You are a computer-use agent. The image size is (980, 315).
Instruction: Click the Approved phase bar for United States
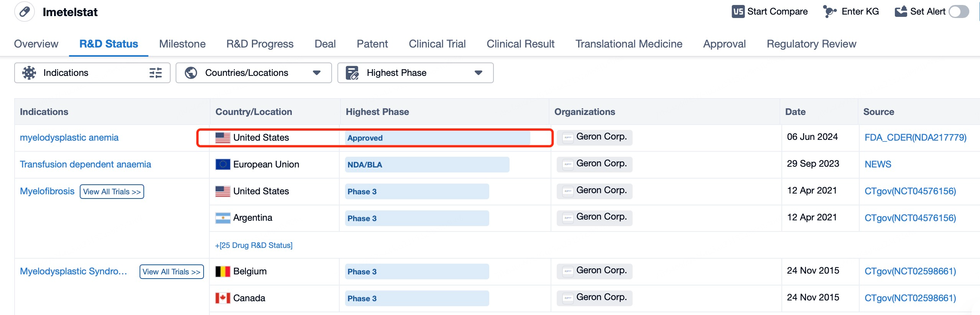point(437,138)
